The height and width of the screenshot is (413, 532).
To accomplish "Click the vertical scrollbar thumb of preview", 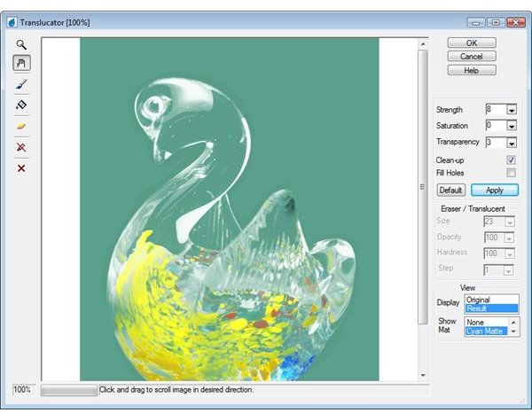I will [x=423, y=187].
